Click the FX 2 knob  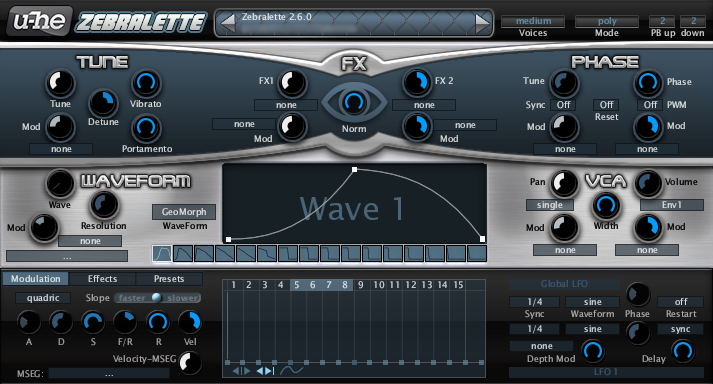pyautogui.click(x=417, y=82)
